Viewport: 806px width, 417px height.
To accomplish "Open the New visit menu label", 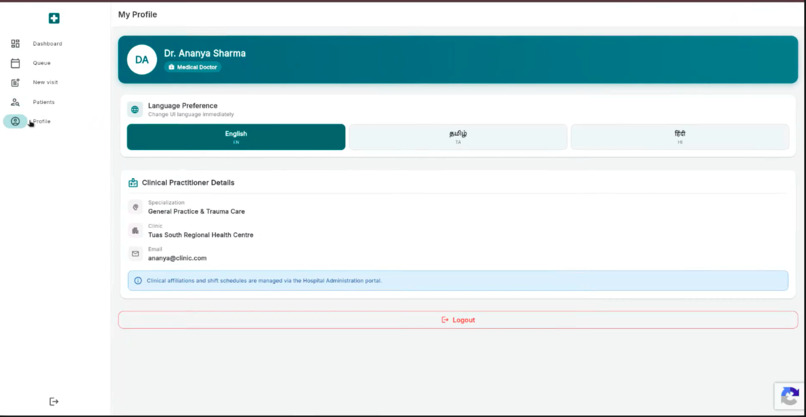I will click(45, 82).
